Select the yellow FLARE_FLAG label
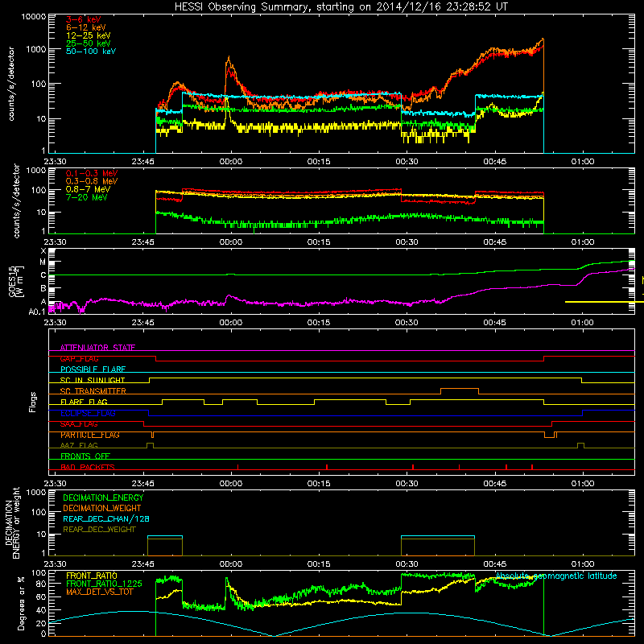Screen dimensions: 644x644 click(84, 402)
